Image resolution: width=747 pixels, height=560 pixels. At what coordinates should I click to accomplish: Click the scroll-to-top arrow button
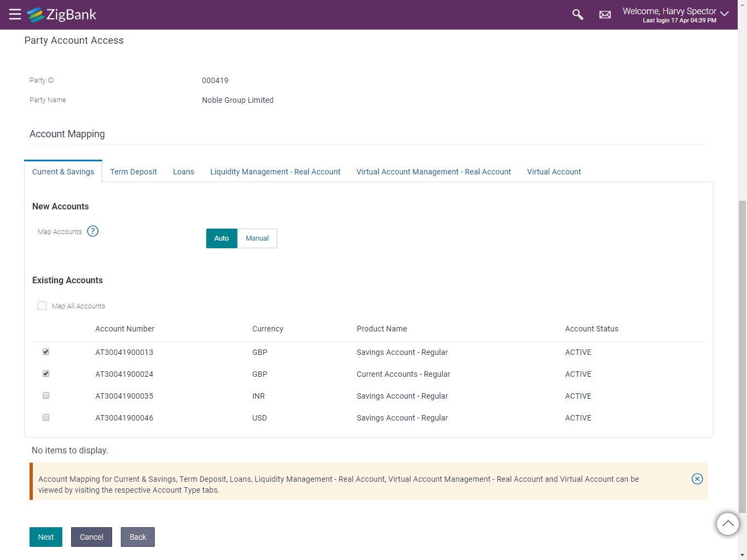click(728, 524)
